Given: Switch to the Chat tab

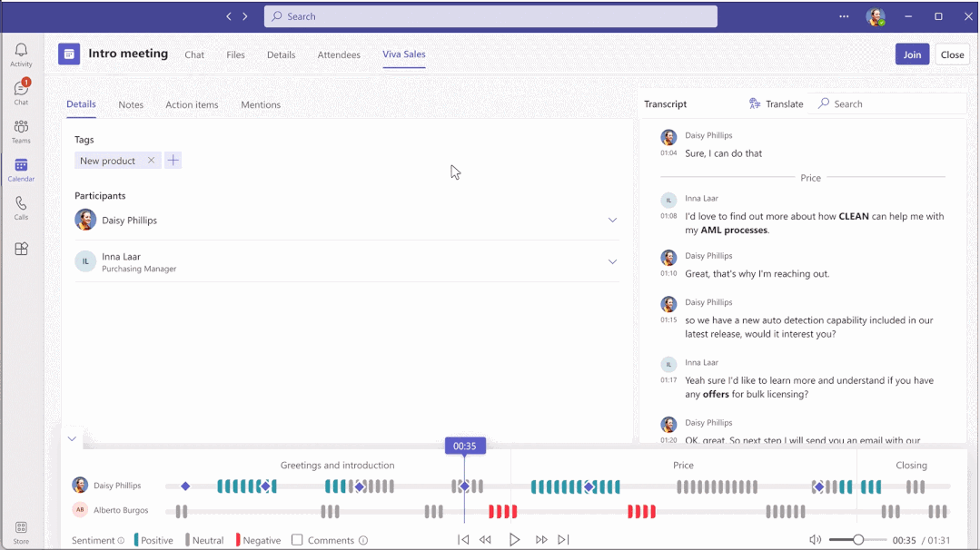Looking at the screenshot, I should [x=194, y=54].
